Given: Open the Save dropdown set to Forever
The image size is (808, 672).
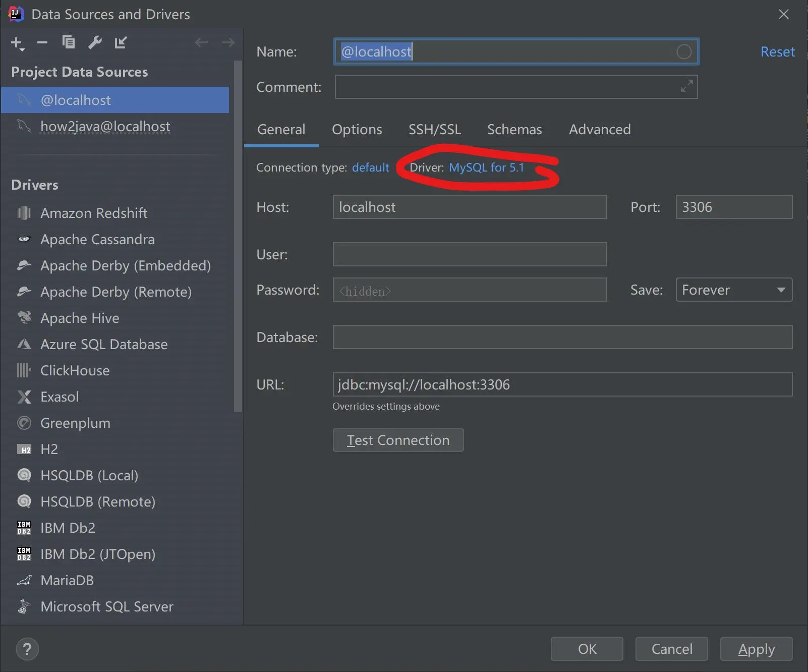Looking at the screenshot, I should pos(734,290).
